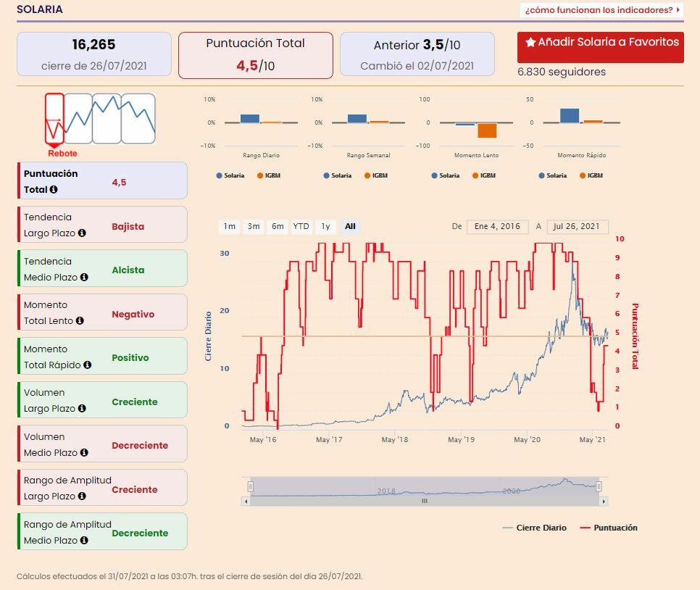Viewport: 700px width, 590px height.
Task: Add Solaria to favorites
Action: 601,47
